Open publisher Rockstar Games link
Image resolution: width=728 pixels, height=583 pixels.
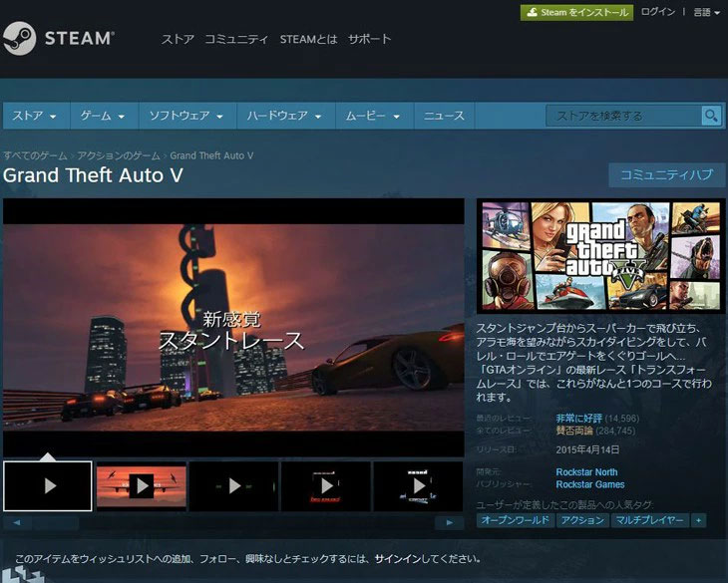(590, 484)
